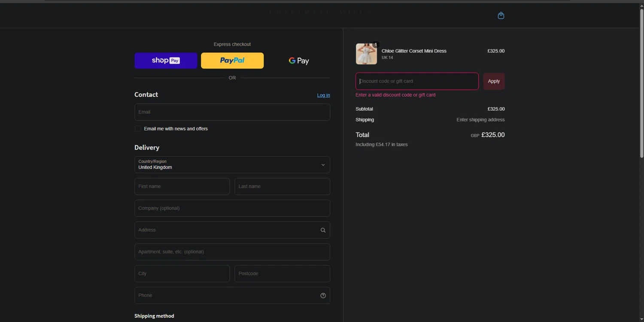644x322 pixels.
Task: Focus the Apartment, suite, etc. field
Action: [232, 252]
